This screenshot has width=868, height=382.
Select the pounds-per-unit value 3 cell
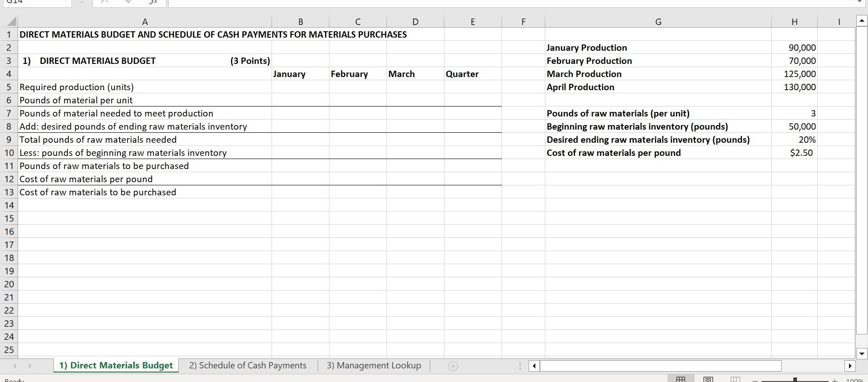pos(795,113)
